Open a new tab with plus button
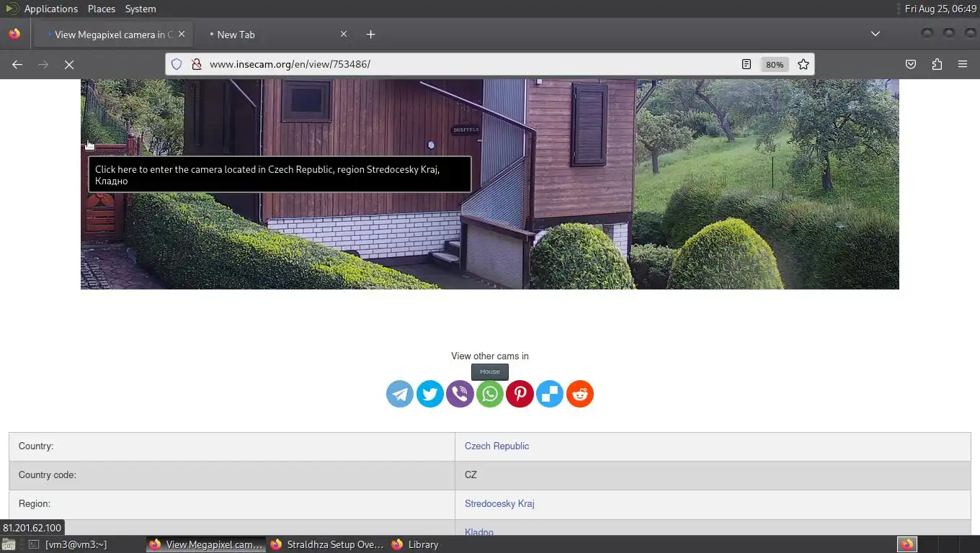This screenshot has height=553, width=980. point(370,34)
